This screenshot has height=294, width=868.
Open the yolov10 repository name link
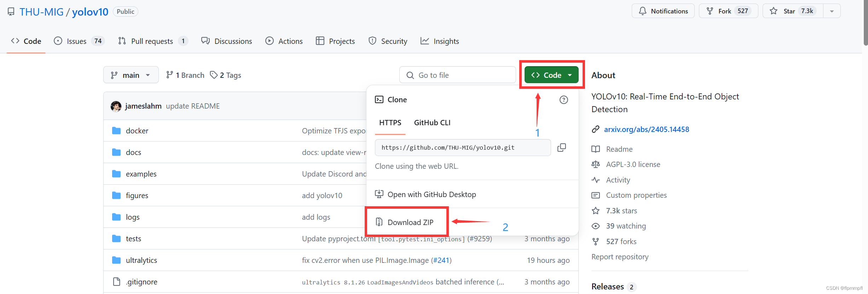pos(90,12)
